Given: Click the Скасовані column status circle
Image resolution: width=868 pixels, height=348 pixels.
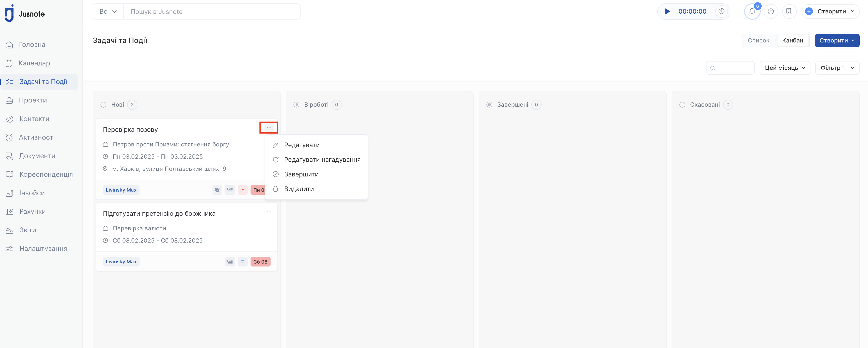Looking at the screenshot, I should 682,104.
